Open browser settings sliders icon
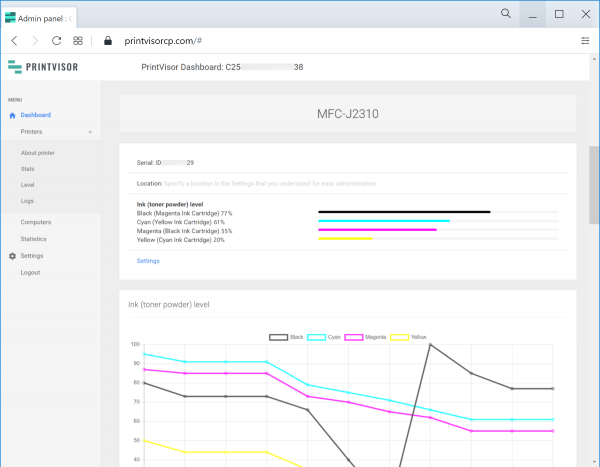This screenshot has width=600, height=467. pos(585,41)
